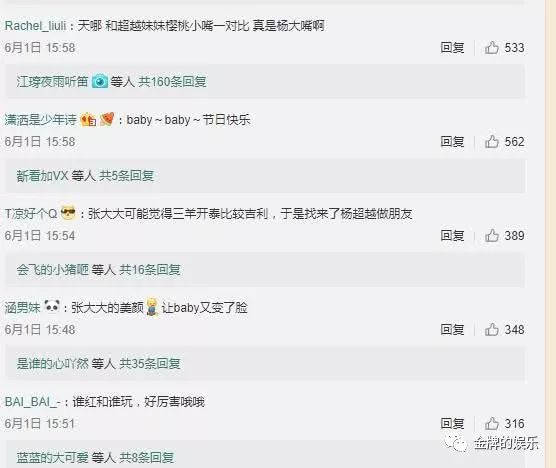Screen dimensions: 556x468
Task: Reply to Rachel_liuli's comment via 回复
Action: tap(452, 48)
